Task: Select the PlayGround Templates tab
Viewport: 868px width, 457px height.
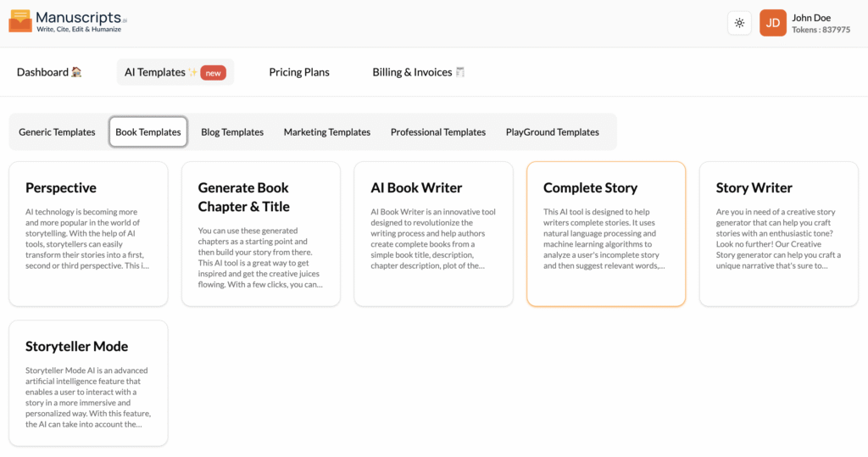Action: pos(553,131)
